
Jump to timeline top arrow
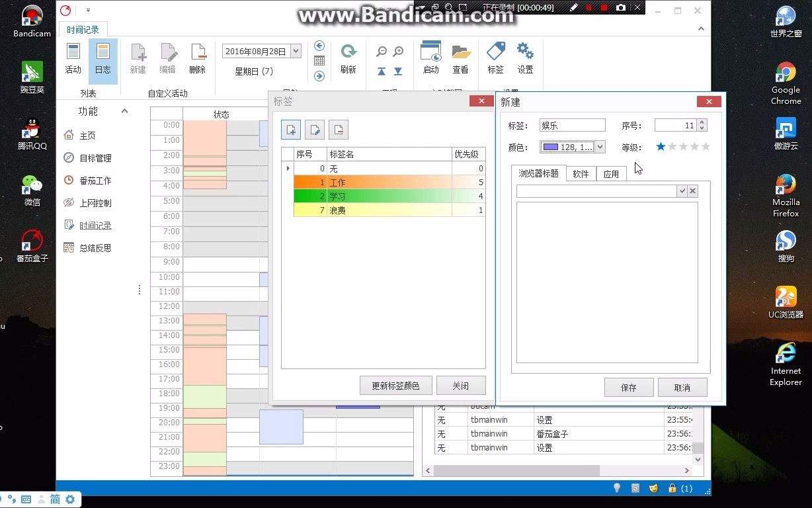click(382, 71)
